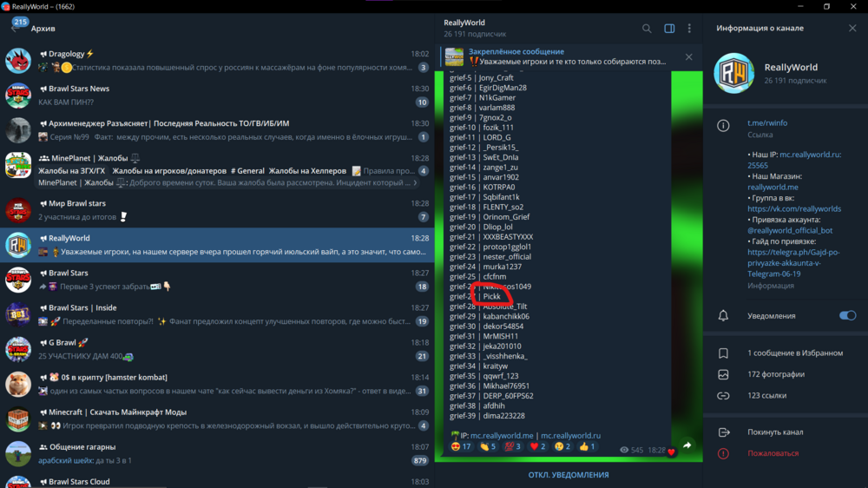This screenshot has height=488, width=868.
Task: Open the Мир Brawl stars chat
Action: pyautogui.click(x=217, y=210)
